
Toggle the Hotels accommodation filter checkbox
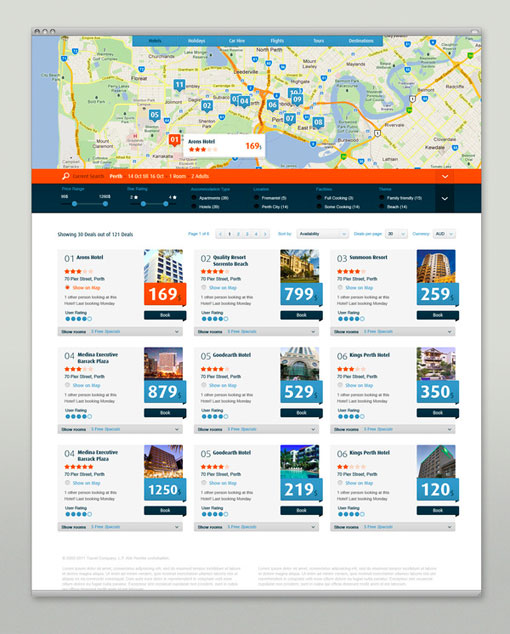(x=194, y=207)
